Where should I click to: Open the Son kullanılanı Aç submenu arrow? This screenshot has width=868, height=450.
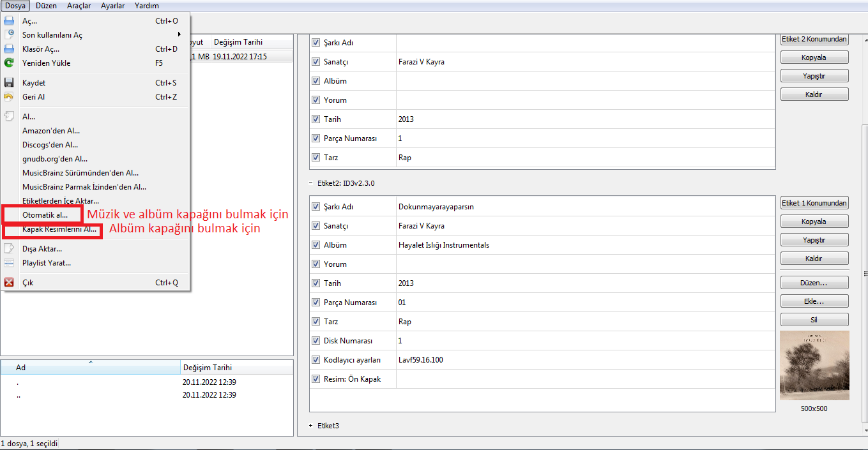pyautogui.click(x=179, y=34)
